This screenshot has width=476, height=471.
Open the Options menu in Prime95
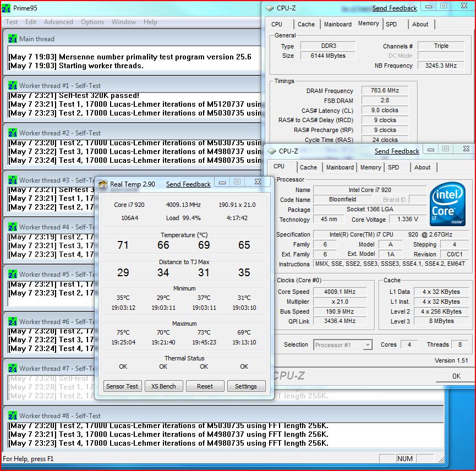pos(92,22)
